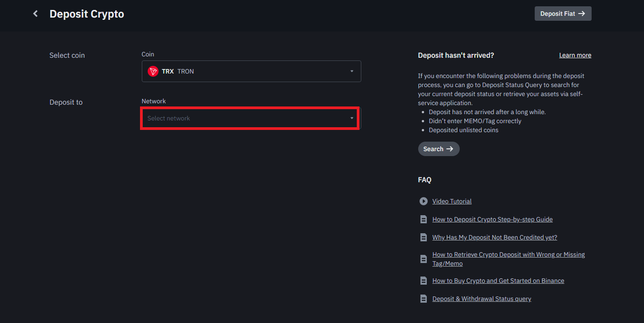The width and height of the screenshot is (644, 323).
Task: Click the Deposit Crypto page title
Action: (87, 14)
